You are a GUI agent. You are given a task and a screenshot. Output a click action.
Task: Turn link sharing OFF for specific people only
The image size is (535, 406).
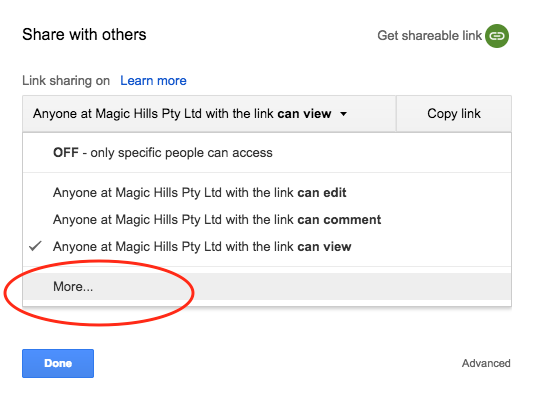pyautogui.click(x=267, y=153)
